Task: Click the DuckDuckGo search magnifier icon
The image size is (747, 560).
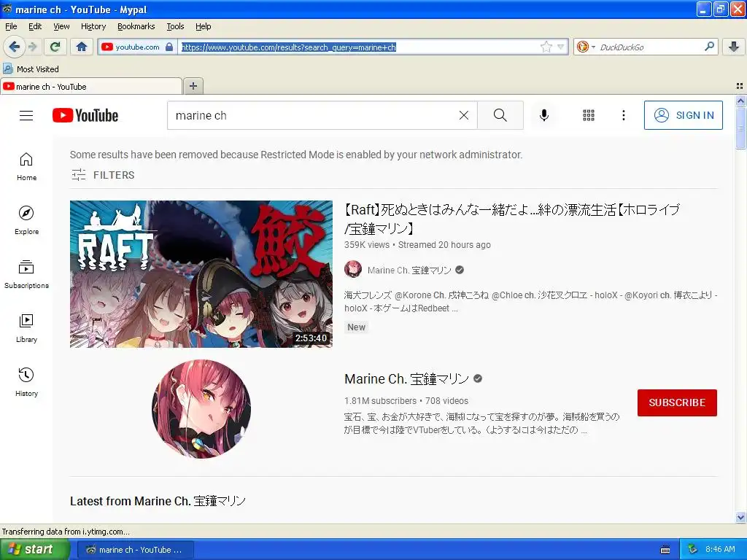Action: (709, 46)
